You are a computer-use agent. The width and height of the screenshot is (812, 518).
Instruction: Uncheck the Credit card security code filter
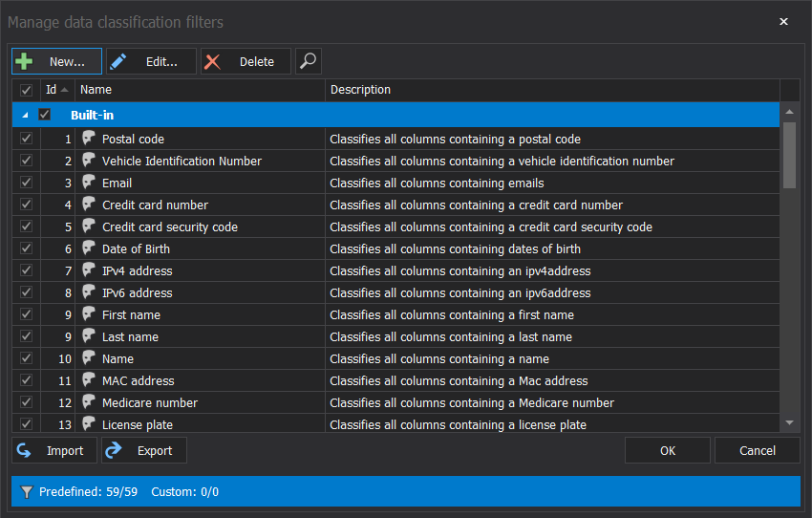[26, 227]
